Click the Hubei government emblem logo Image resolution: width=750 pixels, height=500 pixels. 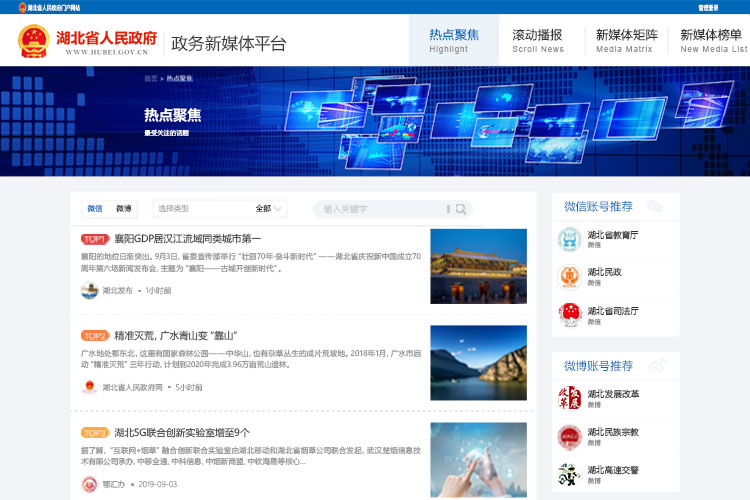tap(34, 41)
